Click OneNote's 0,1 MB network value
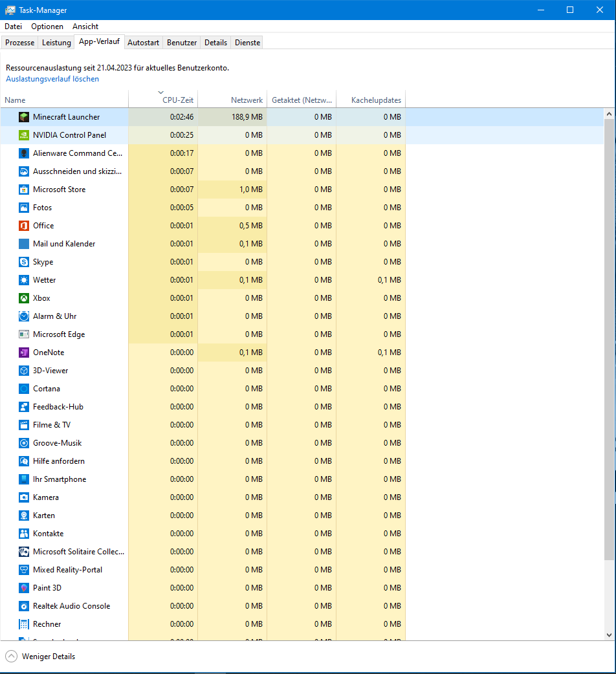616x674 pixels. pyautogui.click(x=251, y=353)
